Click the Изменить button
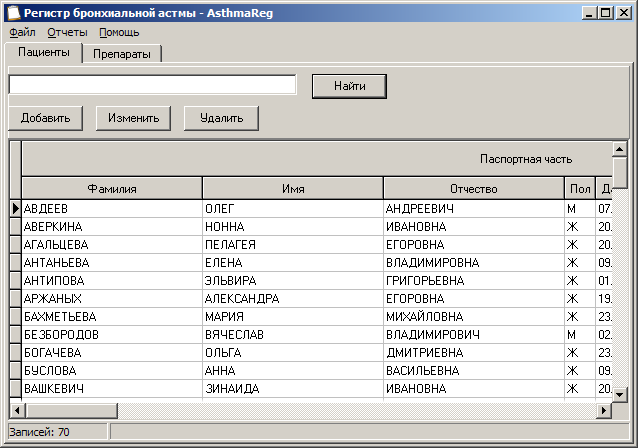This screenshot has height=448, width=638. 133,118
